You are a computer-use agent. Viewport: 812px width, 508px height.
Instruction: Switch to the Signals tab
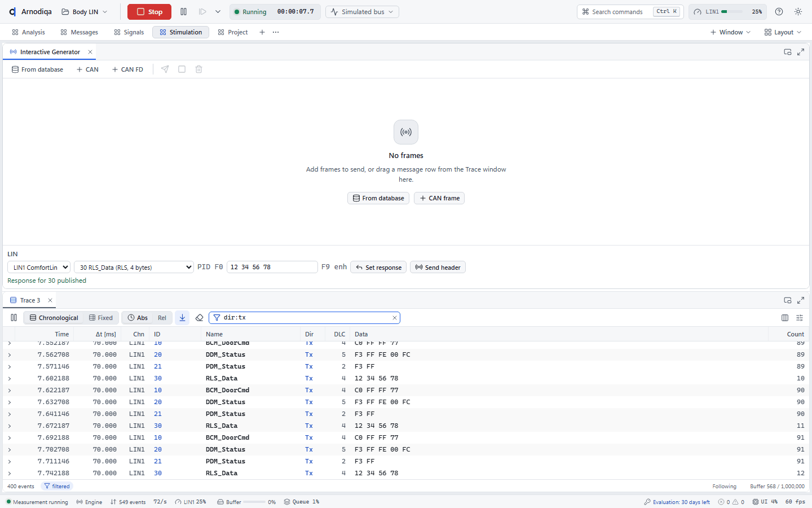[129, 32]
